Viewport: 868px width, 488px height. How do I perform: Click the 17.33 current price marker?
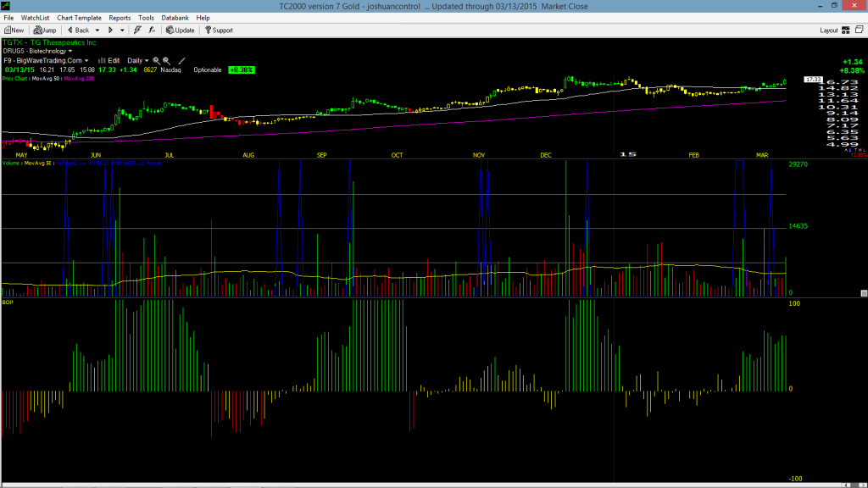pos(813,80)
